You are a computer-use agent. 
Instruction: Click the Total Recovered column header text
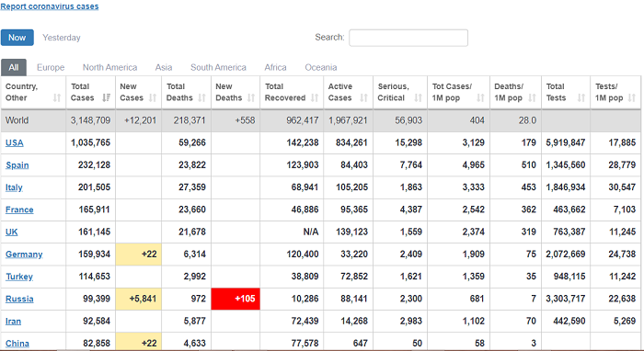284,92
